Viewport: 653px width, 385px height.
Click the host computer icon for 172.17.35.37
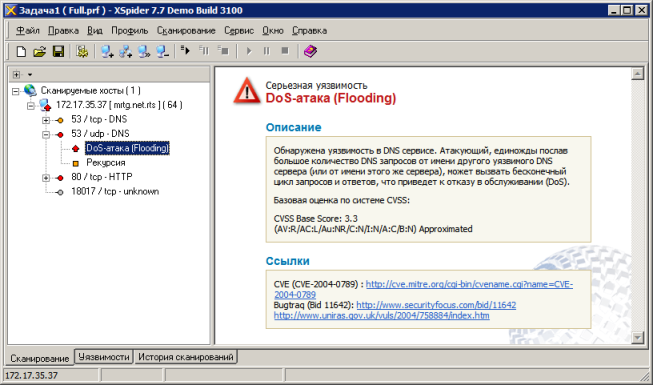pyautogui.click(x=45, y=105)
